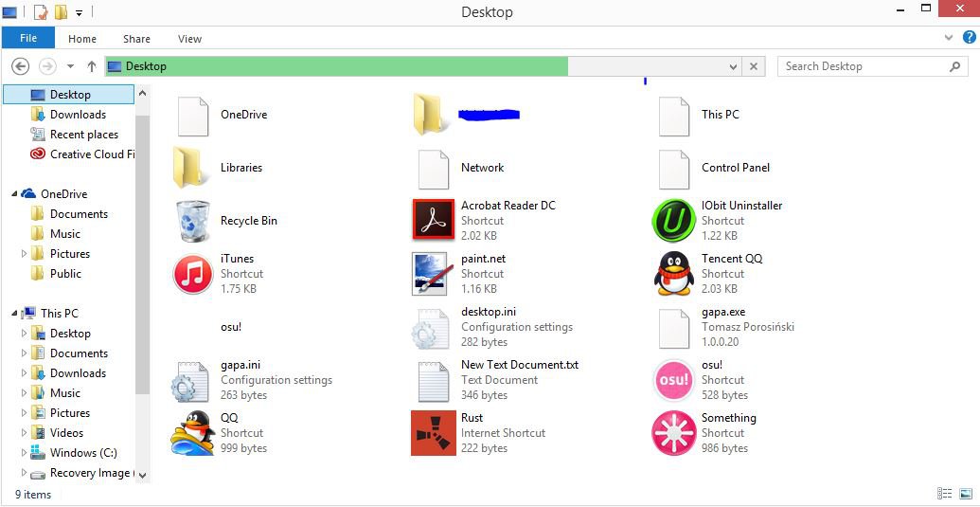This screenshot has height=507, width=980.
Task: Click the New folder quick access icon
Action: [61, 12]
